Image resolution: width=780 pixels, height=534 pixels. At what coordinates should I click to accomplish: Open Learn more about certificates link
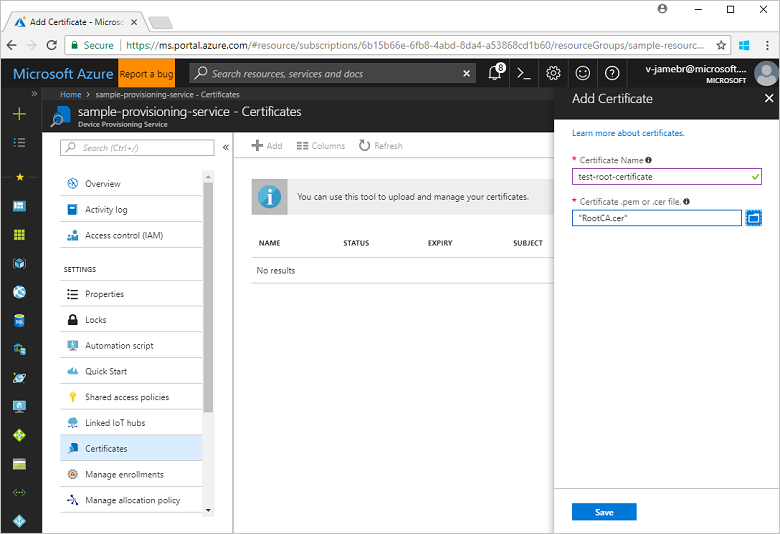tap(628, 133)
